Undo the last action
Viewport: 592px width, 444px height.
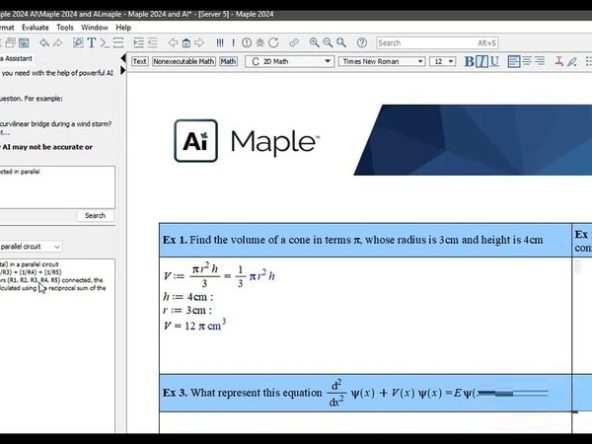(x=45, y=43)
